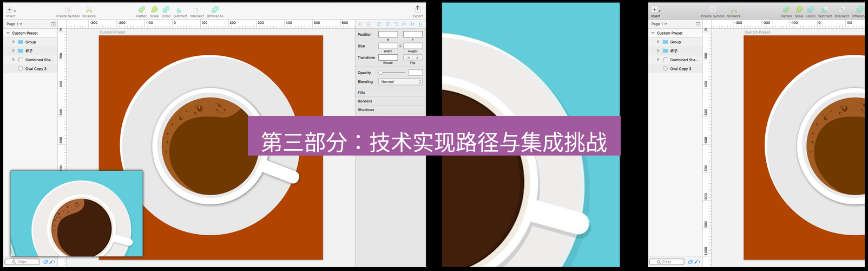The height and width of the screenshot is (271, 868).
Task: Click Size Height field
Action: tap(413, 46)
